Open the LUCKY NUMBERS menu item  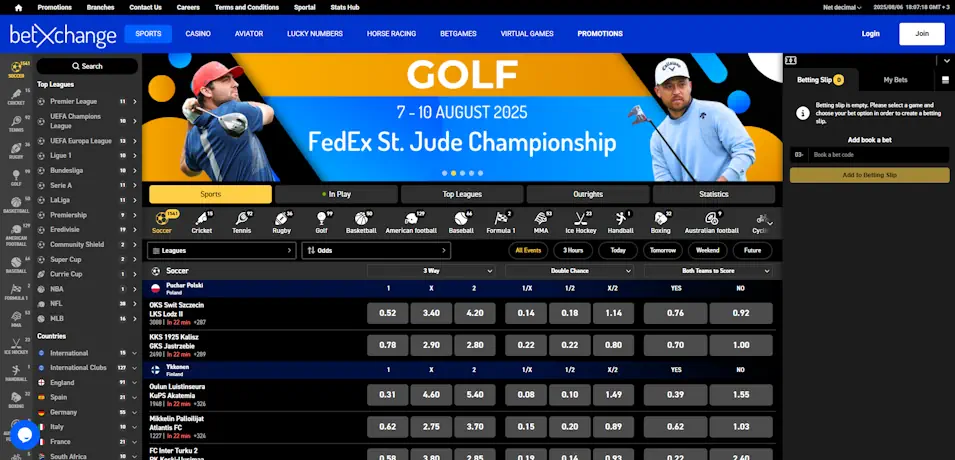(x=315, y=34)
